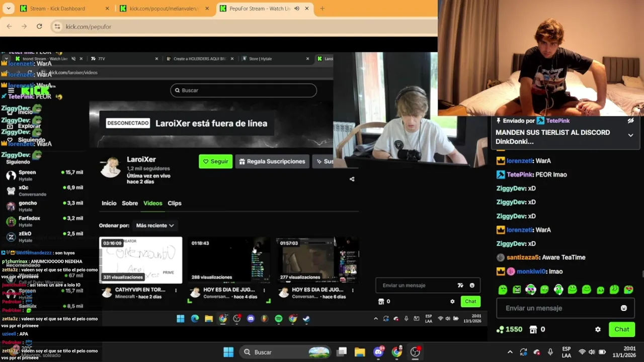644x362 pixels.
Task: Select the first green emote in quick row
Action: [503, 290]
